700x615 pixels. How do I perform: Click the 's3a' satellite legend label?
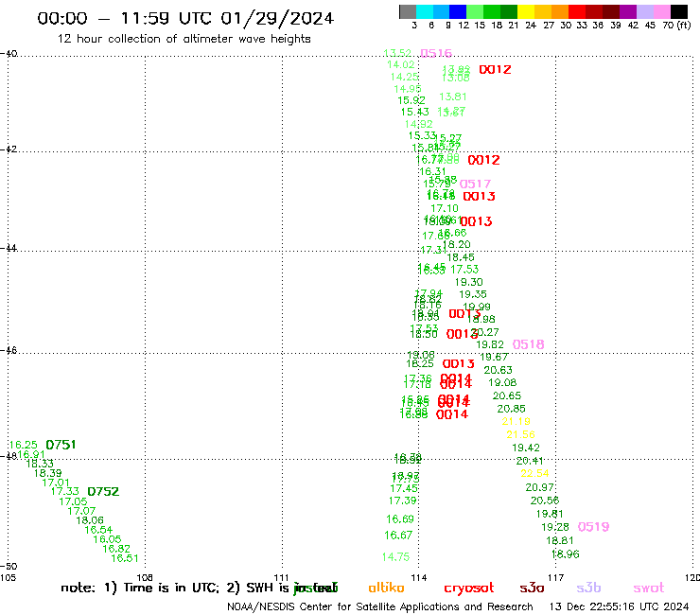(532, 588)
